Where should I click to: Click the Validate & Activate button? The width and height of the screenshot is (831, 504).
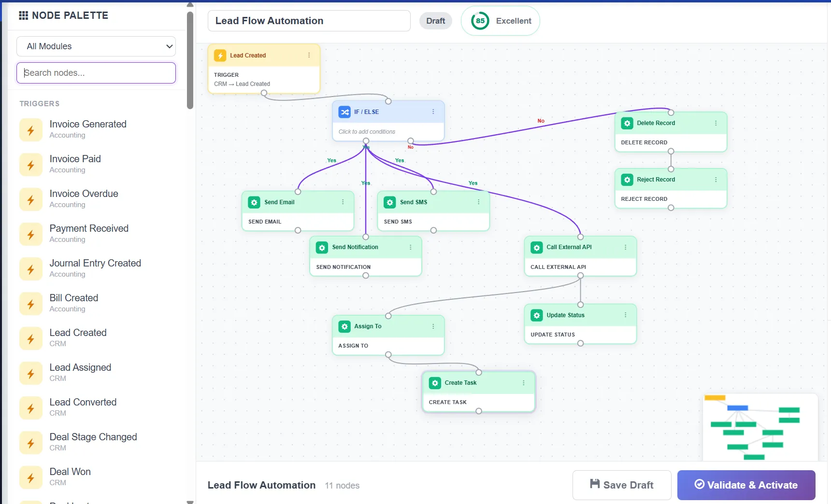coord(745,485)
